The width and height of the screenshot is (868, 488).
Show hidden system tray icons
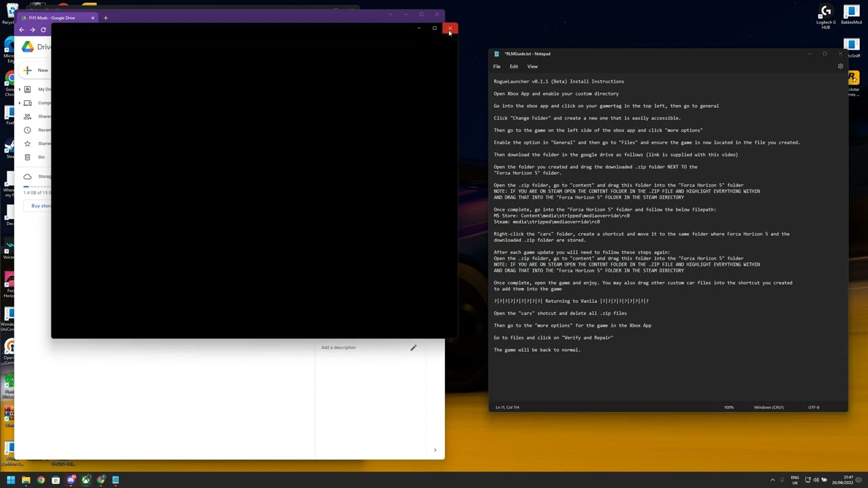772,480
